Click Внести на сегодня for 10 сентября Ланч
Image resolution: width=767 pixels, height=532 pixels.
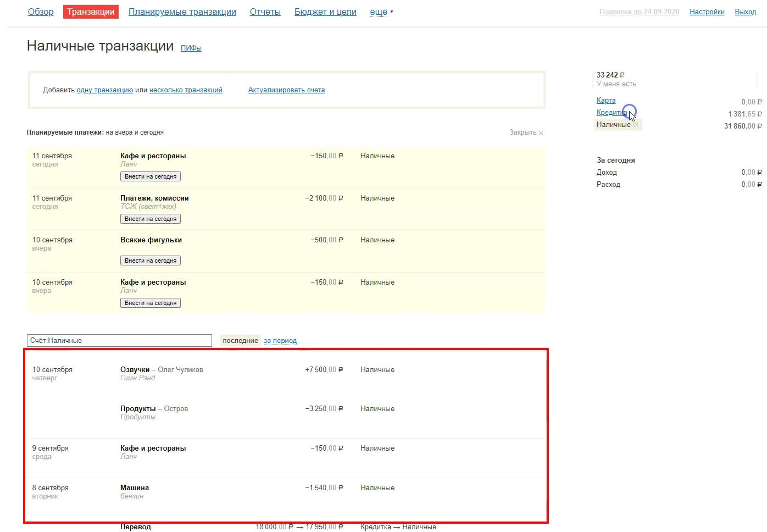coord(151,303)
